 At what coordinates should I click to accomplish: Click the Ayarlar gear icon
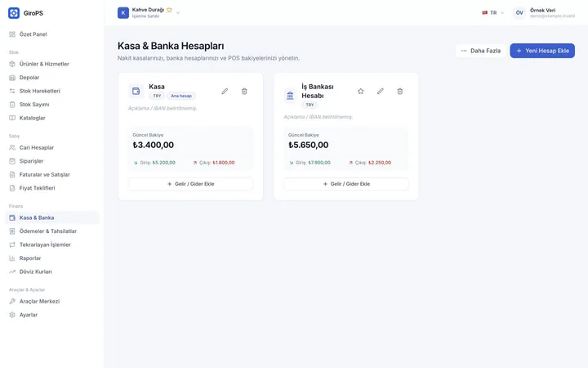tap(12, 315)
